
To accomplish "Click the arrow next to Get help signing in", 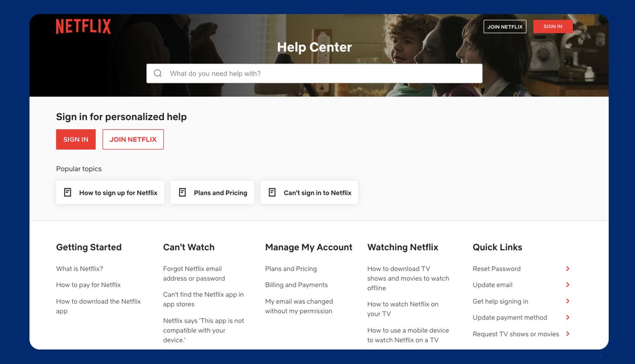I will coord(567,301).
